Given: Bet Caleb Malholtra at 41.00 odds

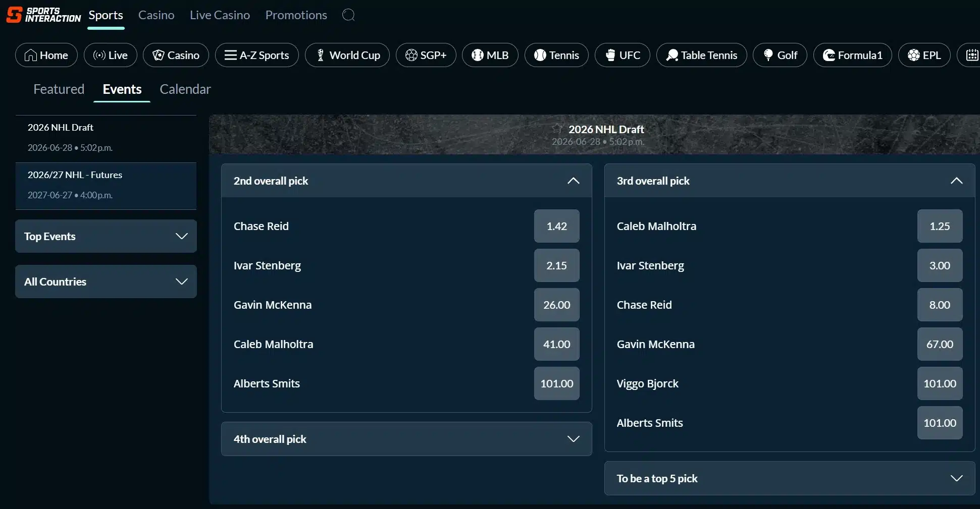Looking at the screenshot, I should [x=556, y=344].
